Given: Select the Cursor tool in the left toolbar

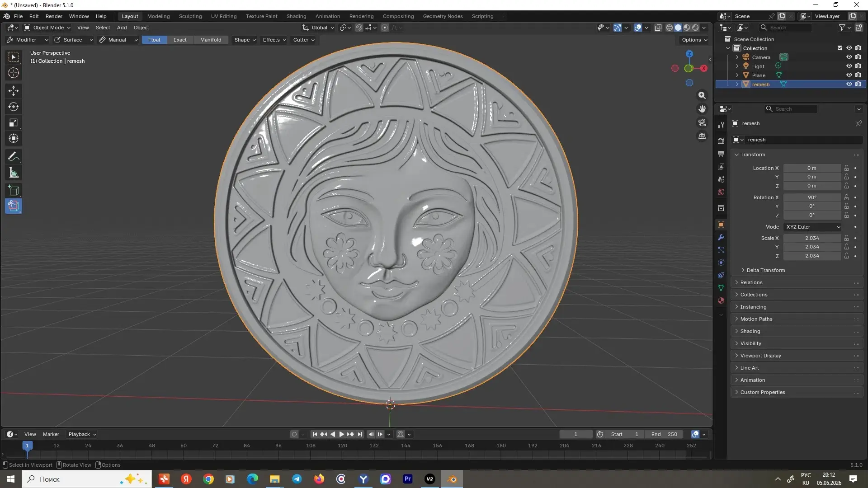Looking at the screenshot, I should point(14,73).
